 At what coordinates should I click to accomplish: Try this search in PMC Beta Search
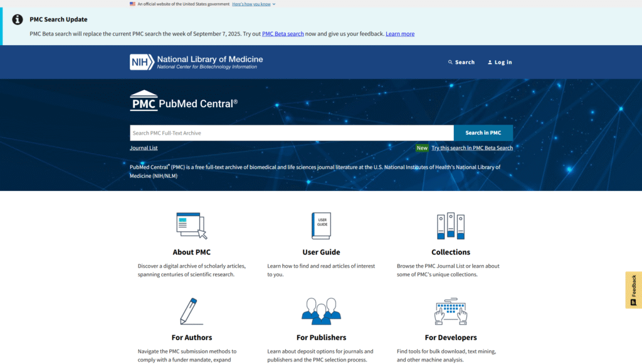click(x=471, y=148)
